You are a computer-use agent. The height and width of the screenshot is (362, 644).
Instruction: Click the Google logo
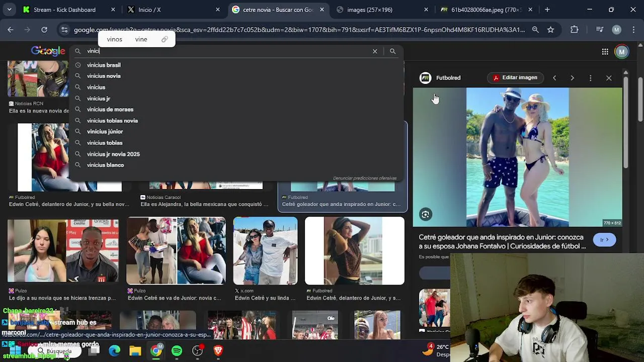click(48, 51)
